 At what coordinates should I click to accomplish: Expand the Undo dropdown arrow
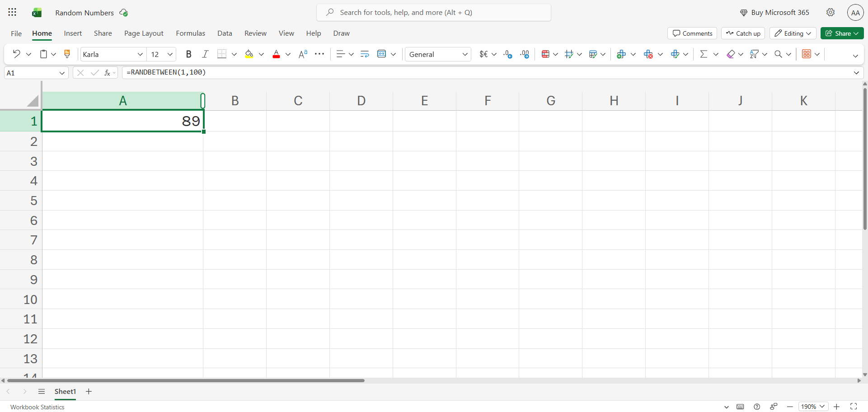click(28, 54)
